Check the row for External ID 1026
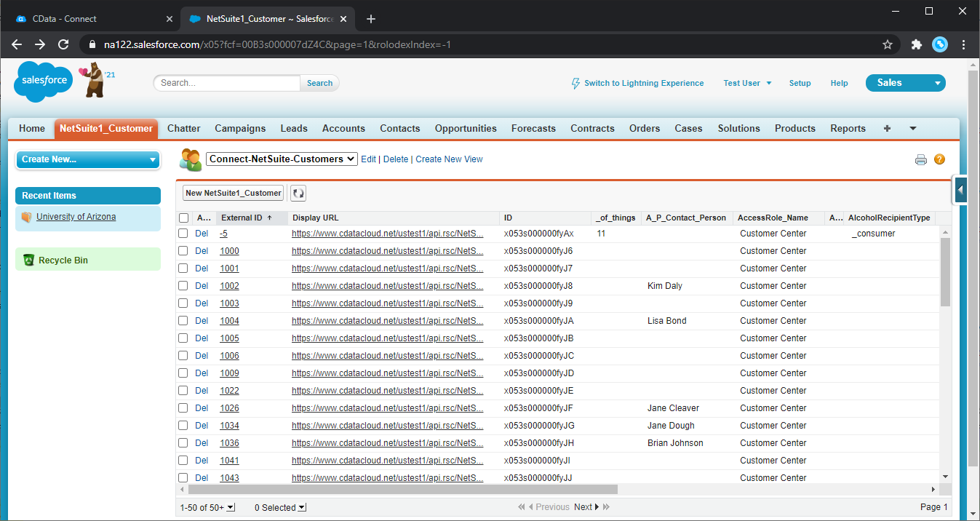The height and width of the screenshot is (521, 980). [x=183, y=408]
